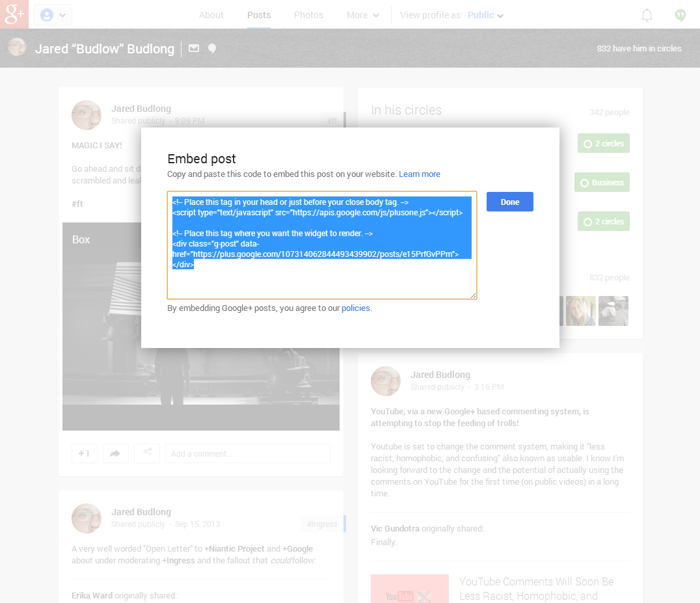The width and height of the screenshot is (700, 603).
Task: Click the 832 have him in circles text
Action: 639,49
